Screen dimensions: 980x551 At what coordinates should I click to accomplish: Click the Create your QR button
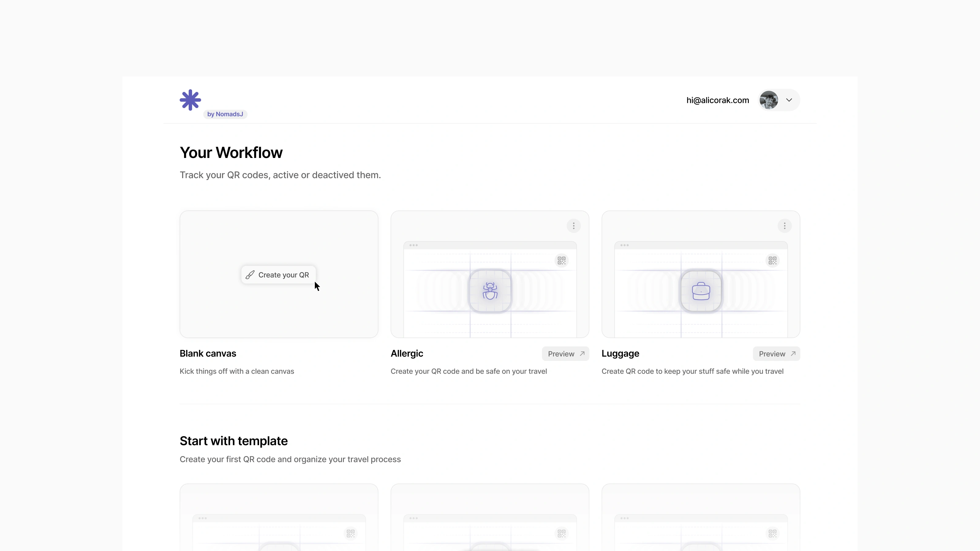[x=278, y=275]
